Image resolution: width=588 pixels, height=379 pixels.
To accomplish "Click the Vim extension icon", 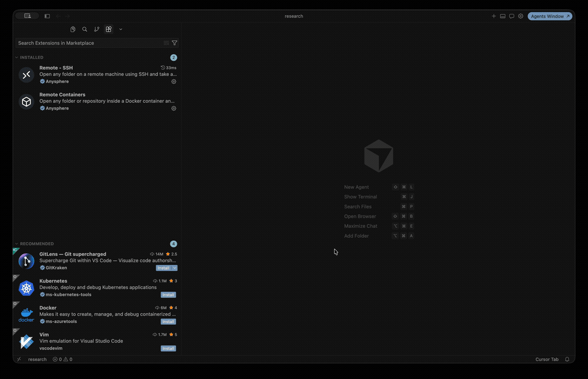I will tap(26, 342).
